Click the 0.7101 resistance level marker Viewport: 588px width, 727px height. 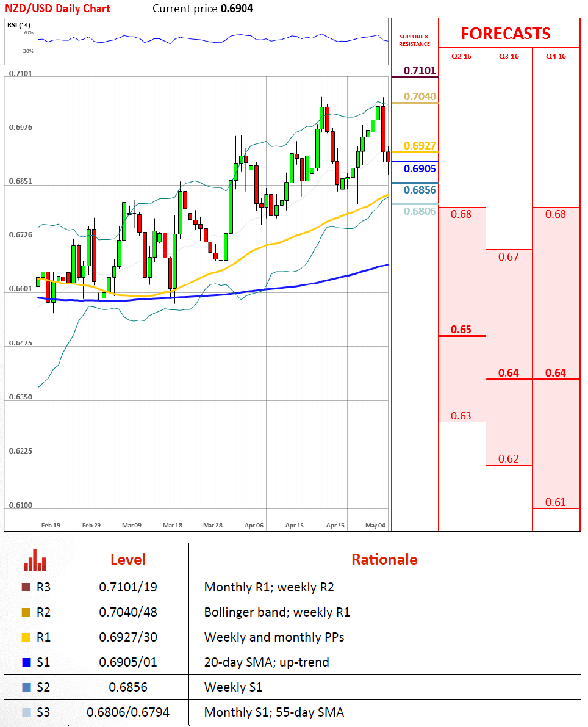click(x=420, y=70)
